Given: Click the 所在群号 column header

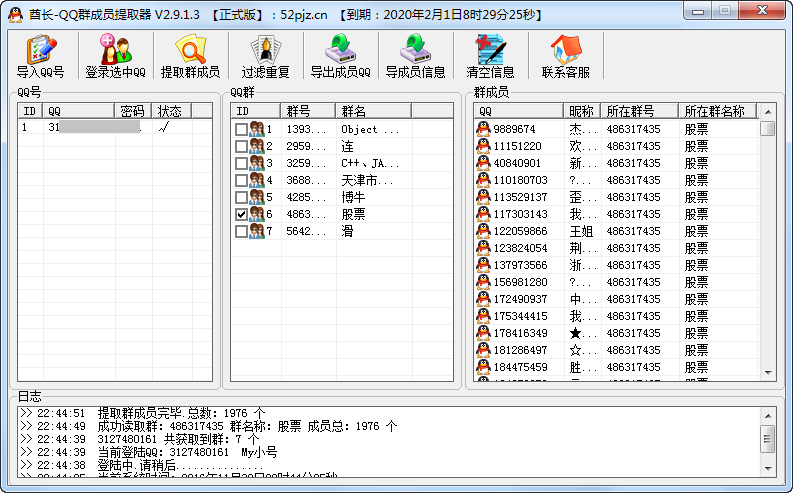Looking at the screenshot, I should 639,111.
